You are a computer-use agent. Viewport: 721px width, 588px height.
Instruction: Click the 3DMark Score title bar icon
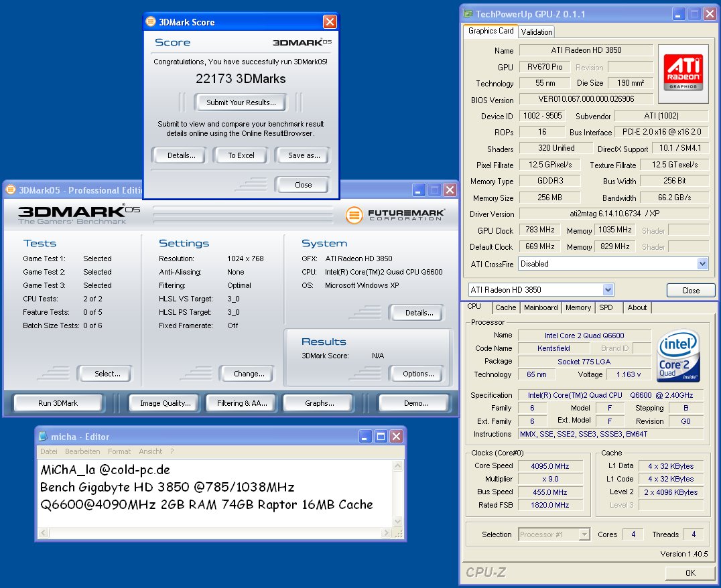(150, 21)
